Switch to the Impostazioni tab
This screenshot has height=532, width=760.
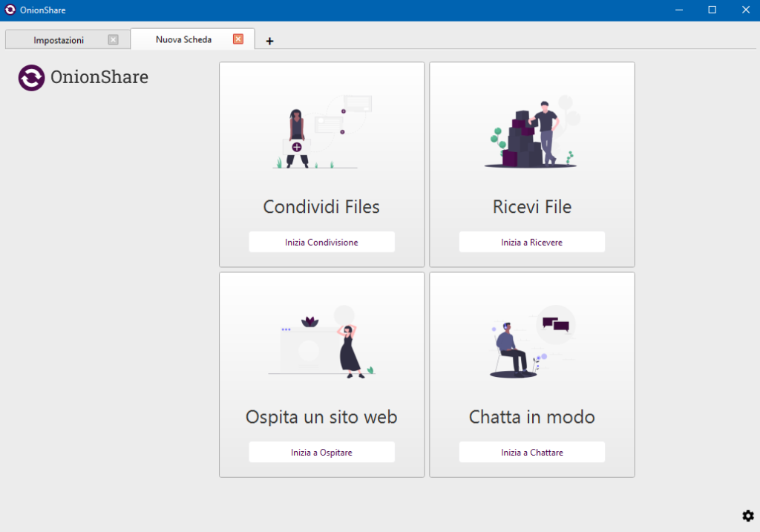(x=59, y=40)
